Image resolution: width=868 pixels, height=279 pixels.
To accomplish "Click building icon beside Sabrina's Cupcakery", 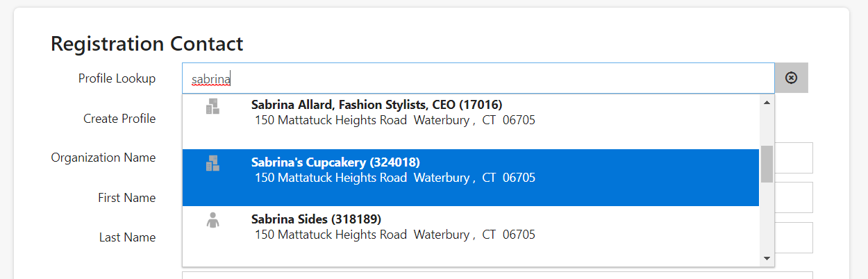I will click(212, 163).
